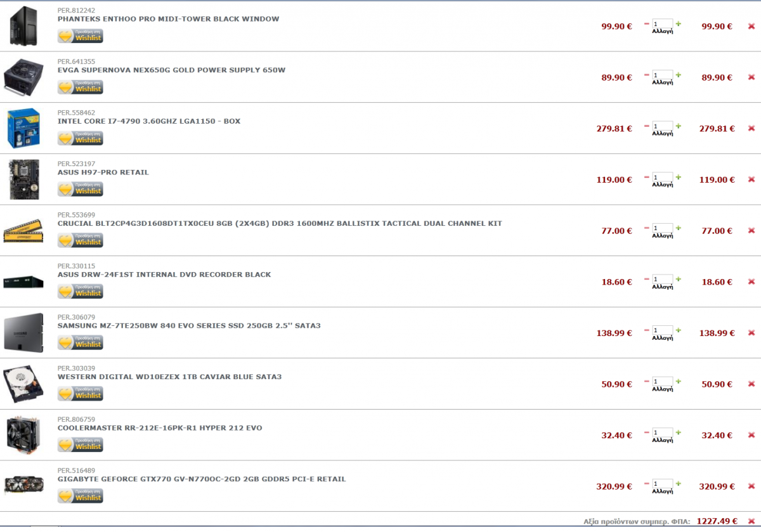
Task: Increase quantity of Hyper 212 EVO with plus
Action: 678,433
